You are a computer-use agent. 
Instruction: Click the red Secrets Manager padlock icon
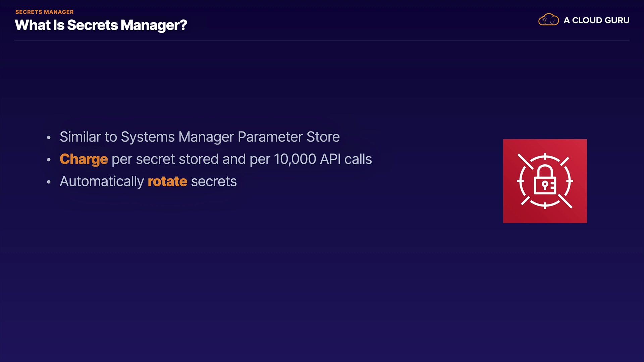point(545,181)
